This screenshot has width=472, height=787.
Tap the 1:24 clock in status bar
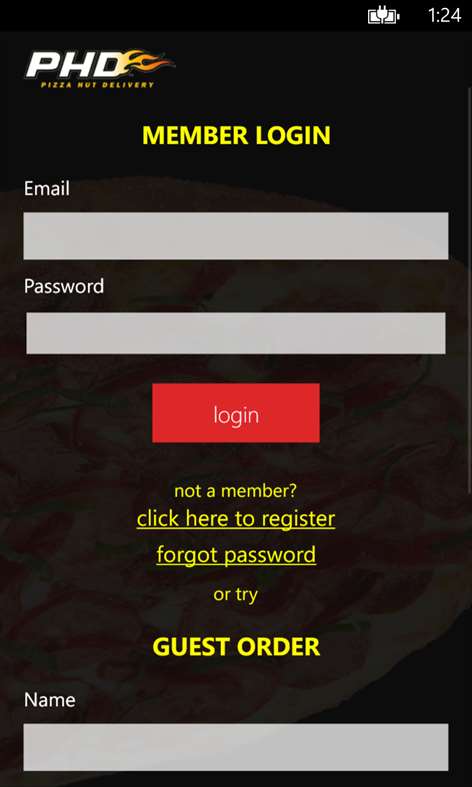[x=445, y=16]
